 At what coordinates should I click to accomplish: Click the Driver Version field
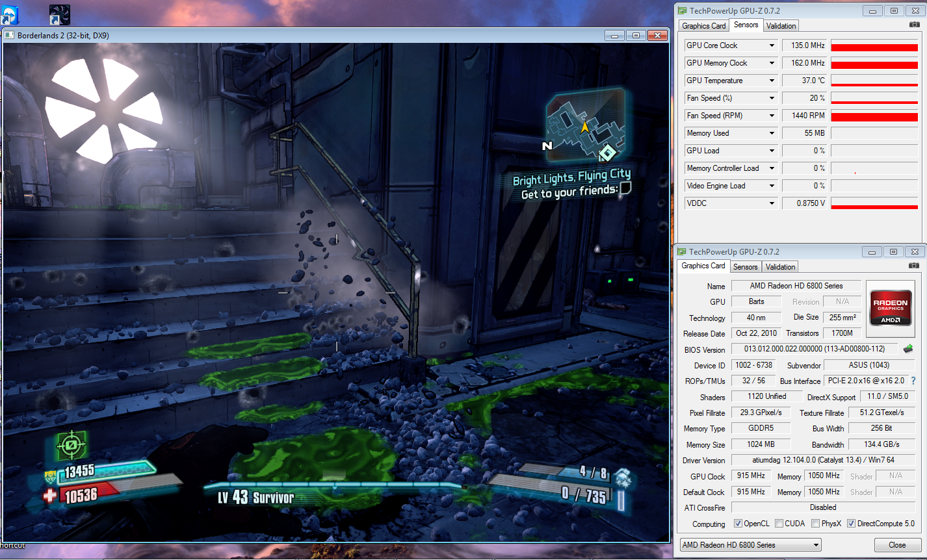coord(823,460)
